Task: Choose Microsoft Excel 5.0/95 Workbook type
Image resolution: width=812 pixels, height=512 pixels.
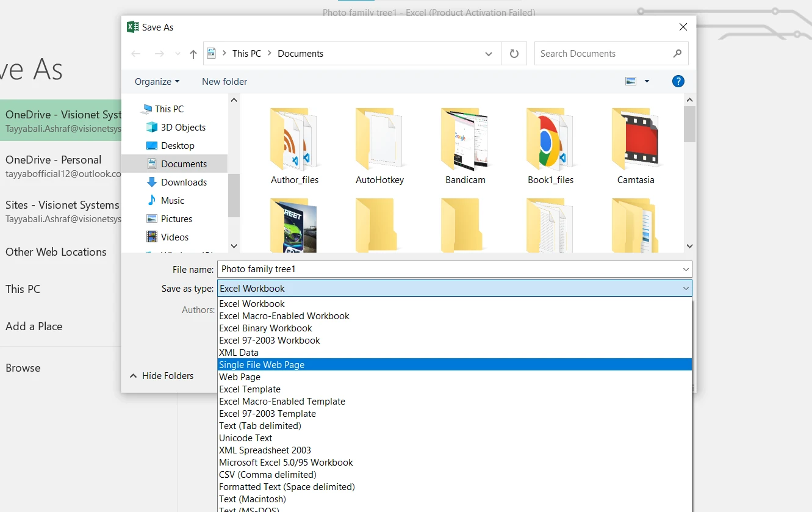Action: 455,463
